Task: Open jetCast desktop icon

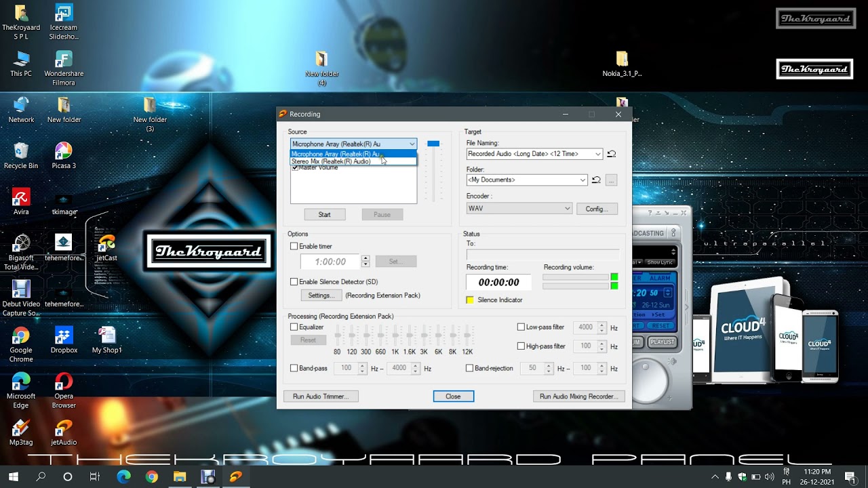Action: pos(106,247)
